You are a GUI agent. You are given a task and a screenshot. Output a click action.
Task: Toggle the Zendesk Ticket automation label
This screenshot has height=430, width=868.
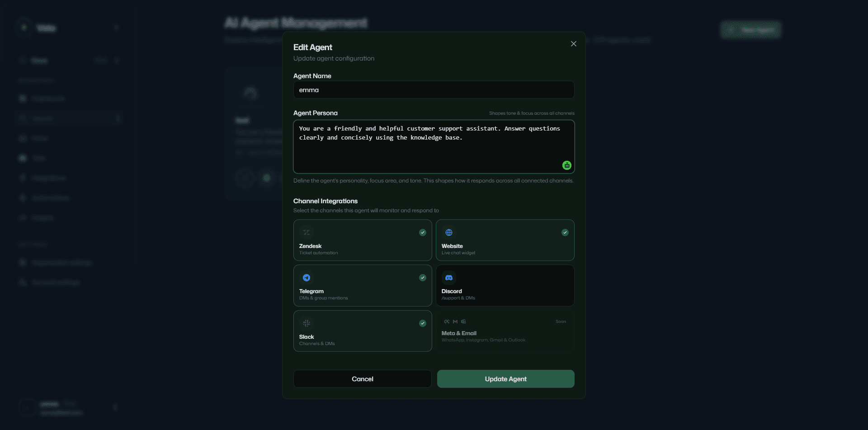tap(319, 253)
